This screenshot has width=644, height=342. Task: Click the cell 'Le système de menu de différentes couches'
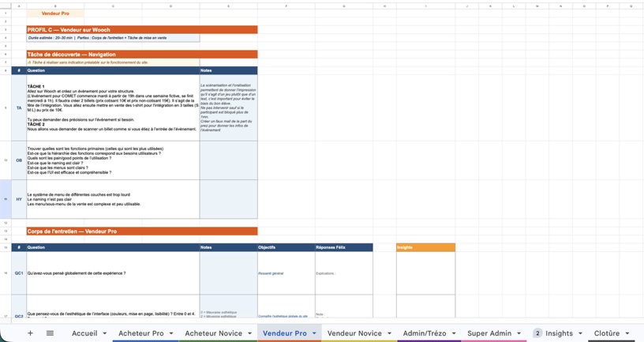click(x=113, y=199)
